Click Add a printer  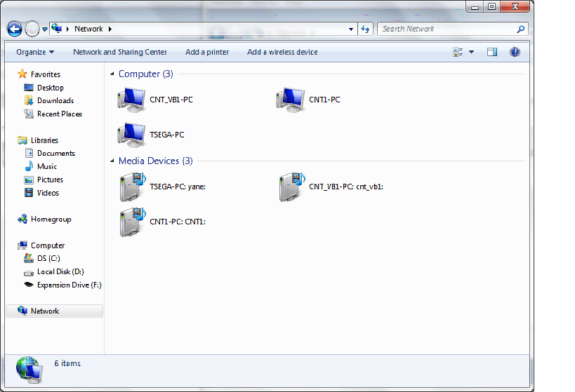pos(207,52)
